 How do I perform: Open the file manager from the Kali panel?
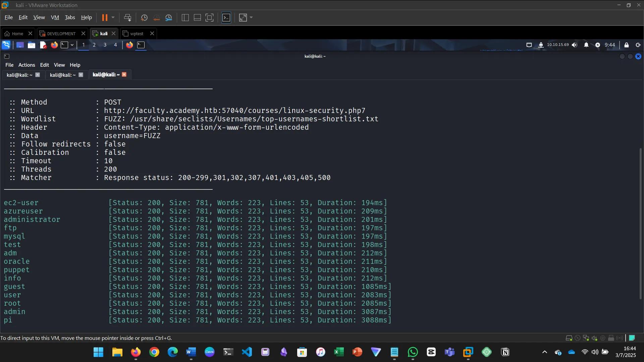tap(32, 45)
